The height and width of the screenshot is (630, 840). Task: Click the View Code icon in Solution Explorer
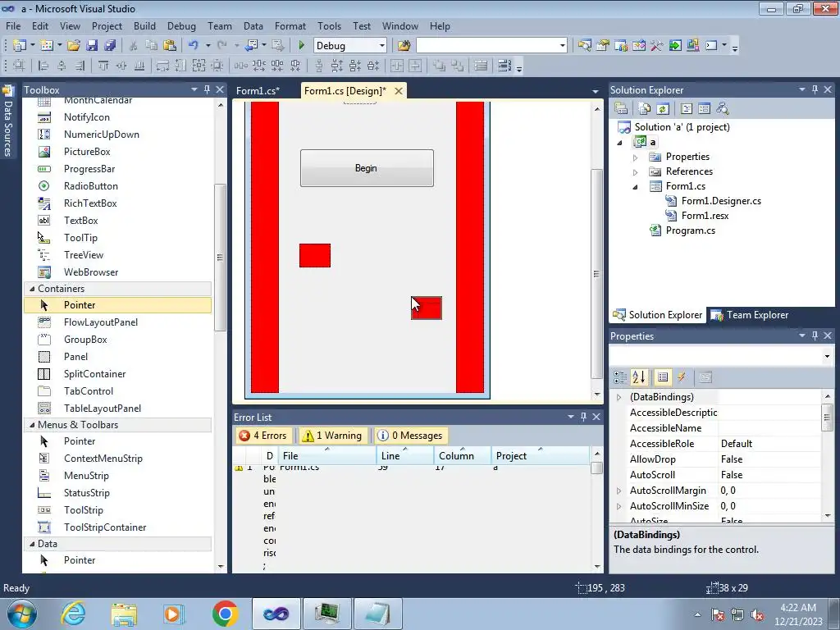(x=687, y=109)
